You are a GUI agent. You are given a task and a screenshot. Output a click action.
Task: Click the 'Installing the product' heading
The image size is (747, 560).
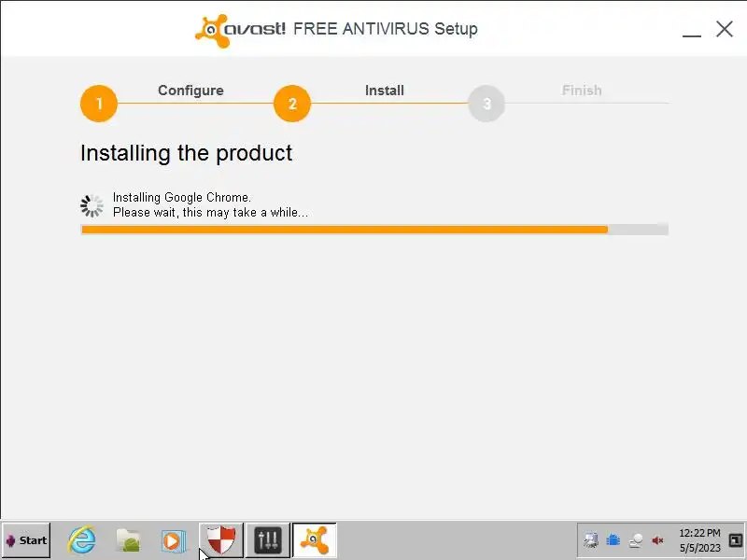pyautogui.click(x=186, y=153)
